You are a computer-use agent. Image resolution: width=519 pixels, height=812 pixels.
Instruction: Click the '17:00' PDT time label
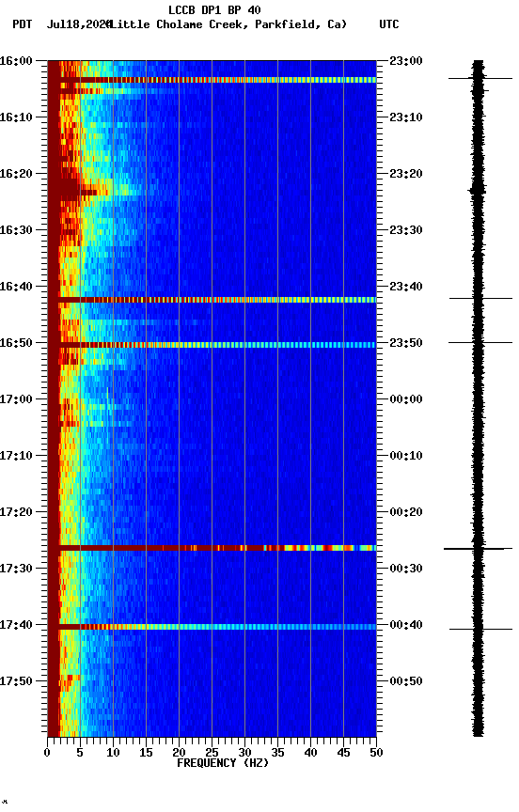point(16,399)
